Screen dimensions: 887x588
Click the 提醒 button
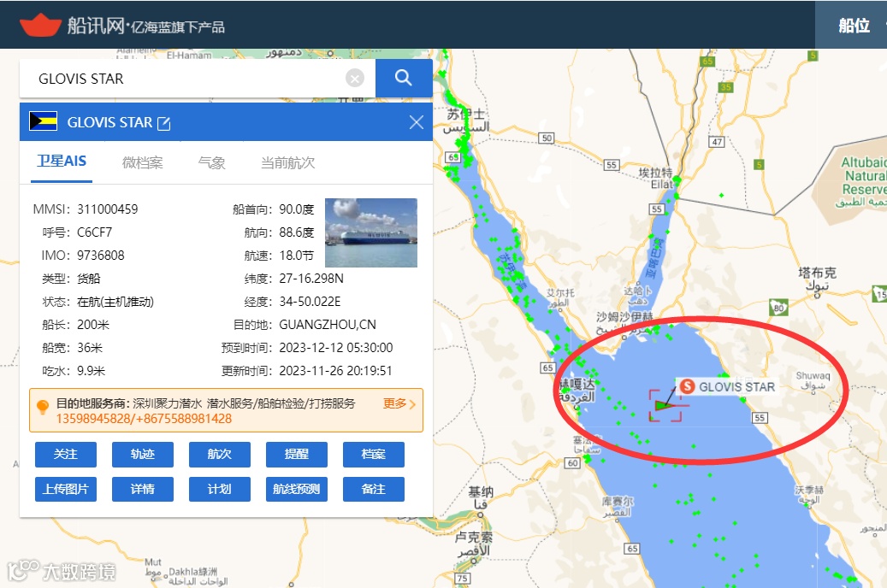[x=297, y=454]
